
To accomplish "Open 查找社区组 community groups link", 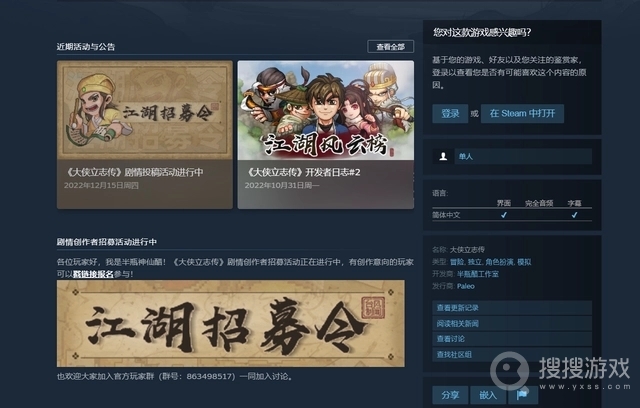I will (x=512, y=355).
